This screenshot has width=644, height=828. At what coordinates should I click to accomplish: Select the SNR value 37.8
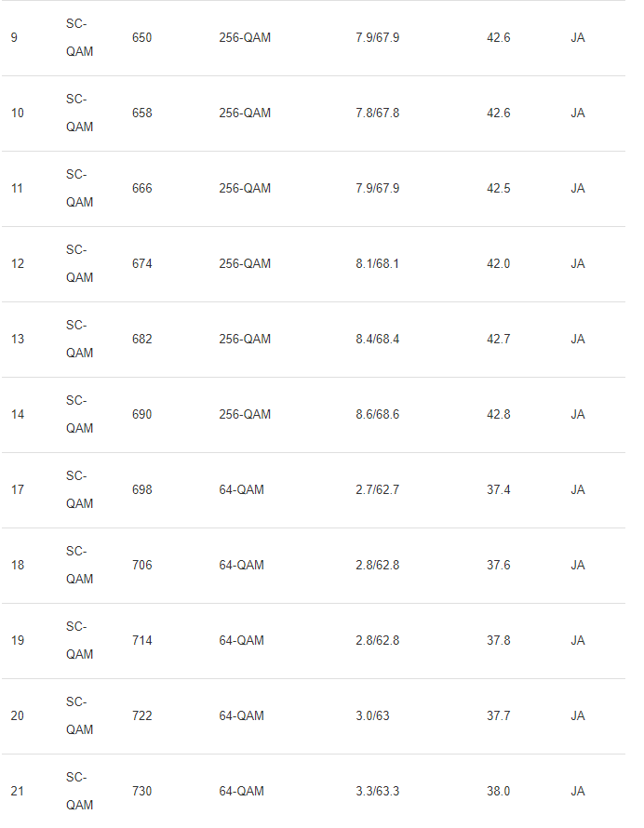click(x=498, y=641)
